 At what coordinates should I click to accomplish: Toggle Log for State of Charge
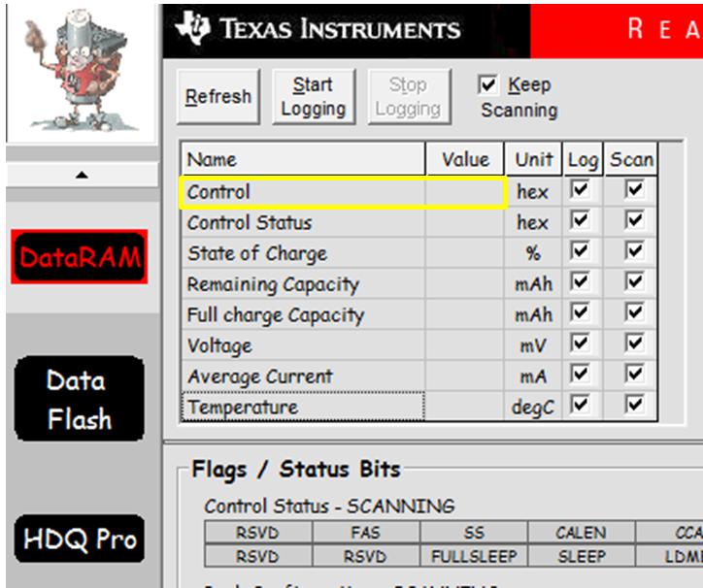[580, 250]
